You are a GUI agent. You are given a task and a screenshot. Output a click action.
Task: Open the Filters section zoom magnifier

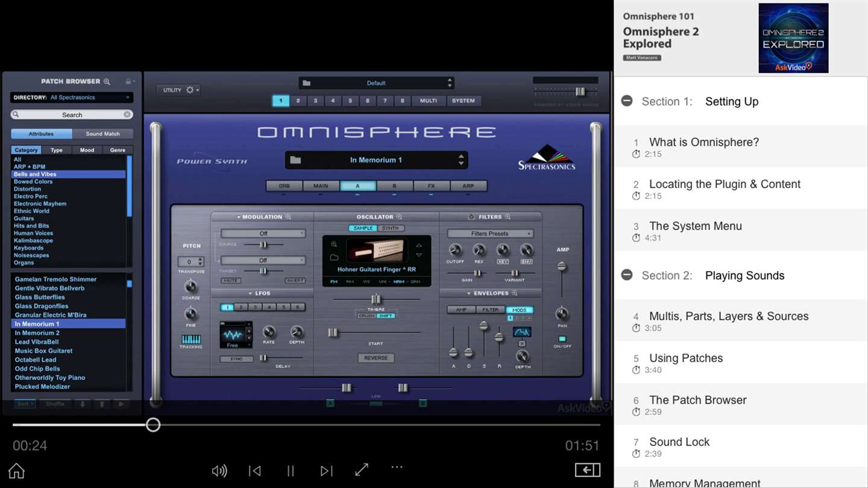tap(508, 217)
